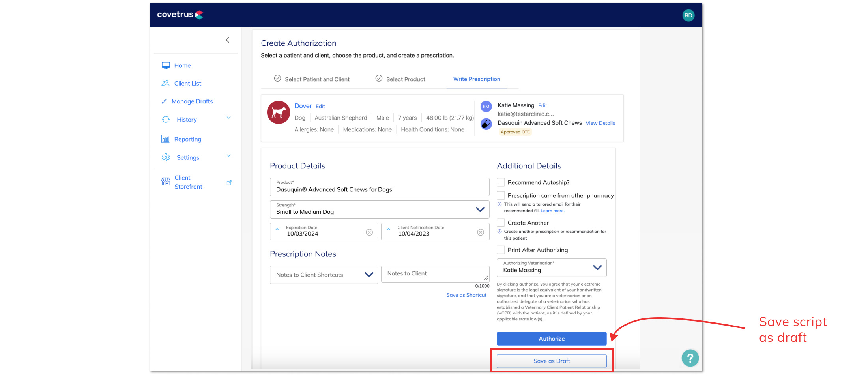Switch to Select Product step tab
Screen dimensions: 868x378
pos(400,79)
